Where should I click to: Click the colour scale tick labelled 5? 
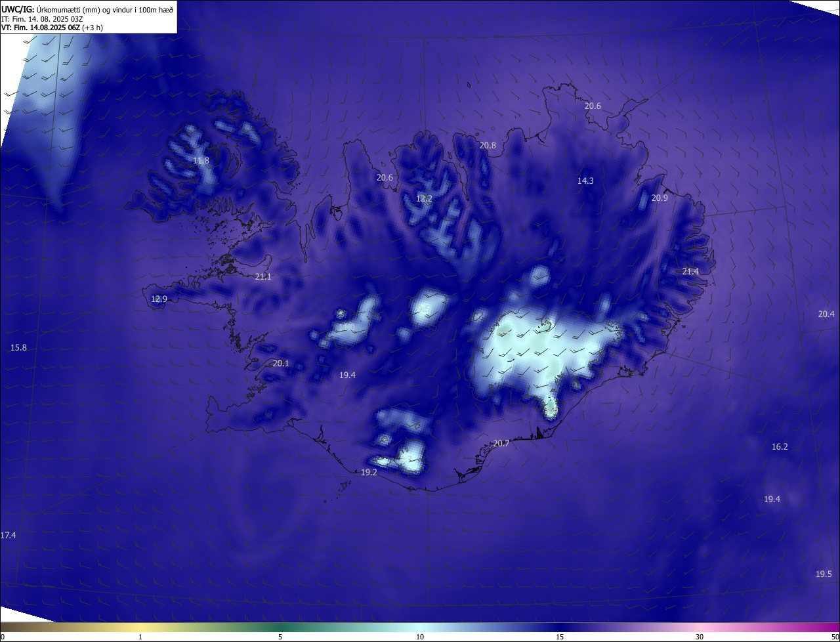[280, 637]
